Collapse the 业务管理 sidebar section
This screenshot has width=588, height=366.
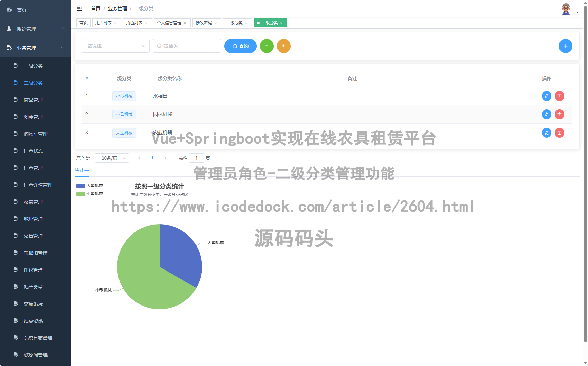35,48
